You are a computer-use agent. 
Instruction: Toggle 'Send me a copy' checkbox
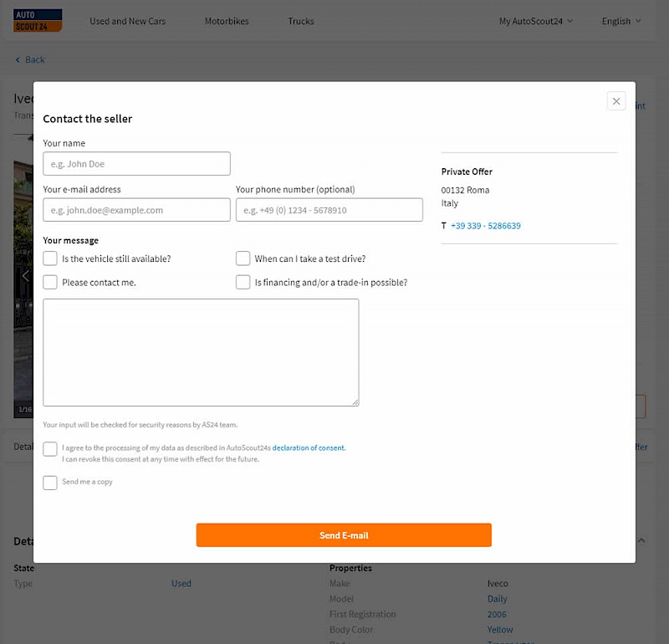(50, 483)
